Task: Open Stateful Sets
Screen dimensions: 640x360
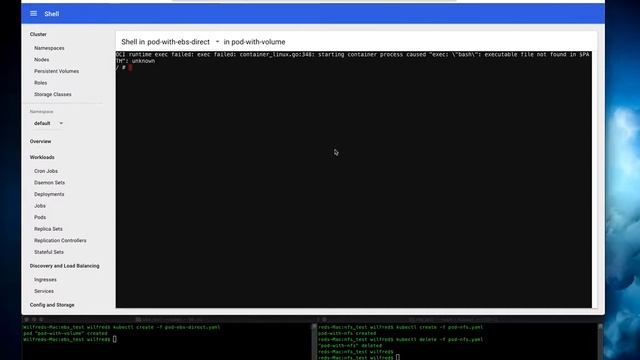Action: (49, 252)
